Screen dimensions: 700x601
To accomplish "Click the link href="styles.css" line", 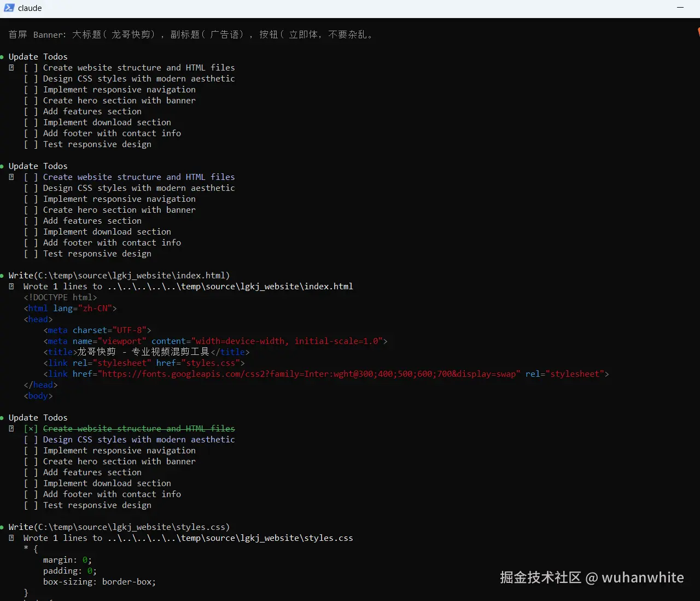I will (144, 363).
